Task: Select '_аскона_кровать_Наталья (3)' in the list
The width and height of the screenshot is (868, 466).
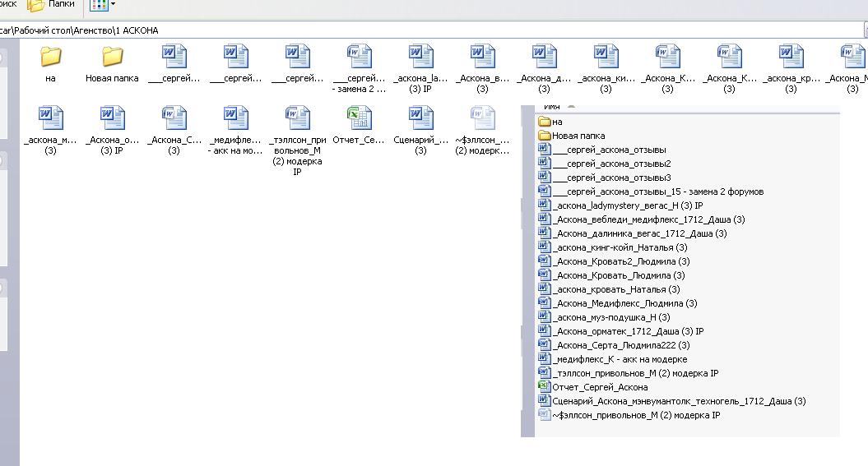Action: [x=609, y=289]
